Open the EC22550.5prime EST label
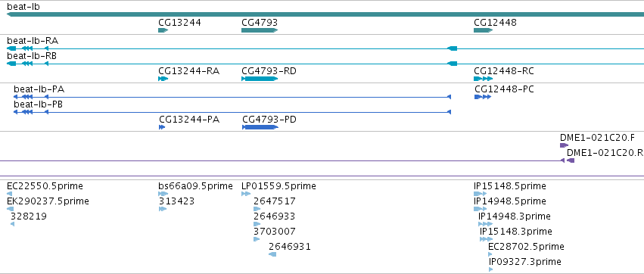The width and height of the screenshot is (644, 274). (x=45, y=186)
